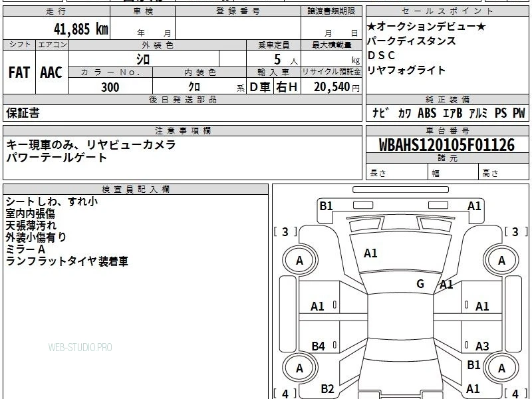Click color number 300
The height and width of the screenshot is (399, 532).
[110, 87]
